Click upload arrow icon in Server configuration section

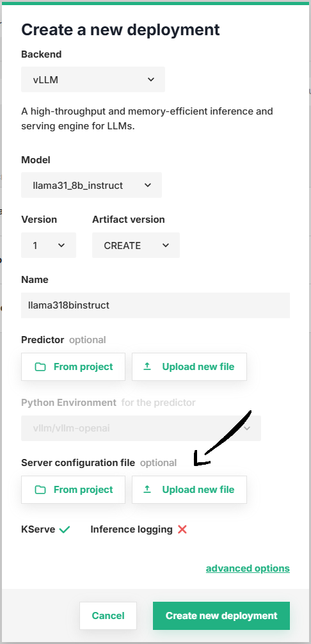coord(147,489)
